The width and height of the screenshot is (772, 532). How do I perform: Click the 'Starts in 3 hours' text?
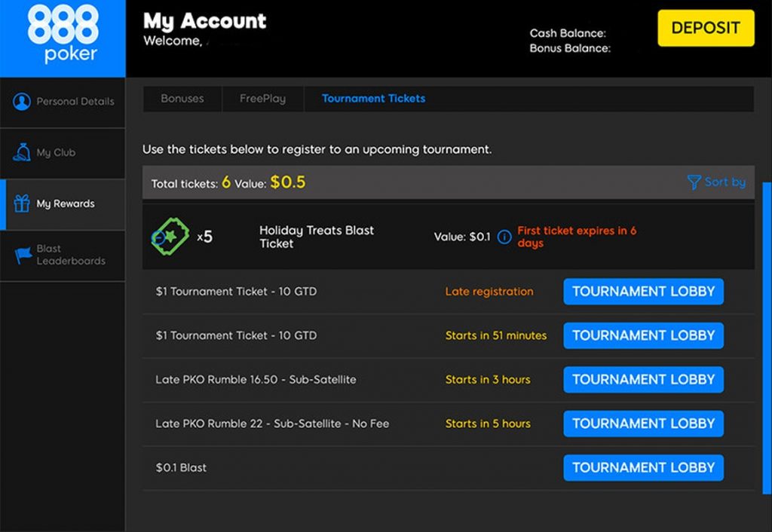(x=488, y=380)
